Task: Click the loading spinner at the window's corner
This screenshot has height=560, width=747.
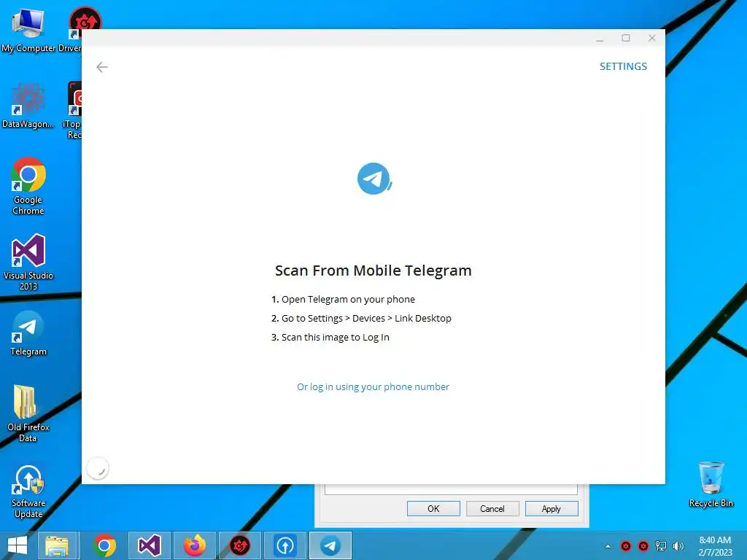Action: point(98,469)
